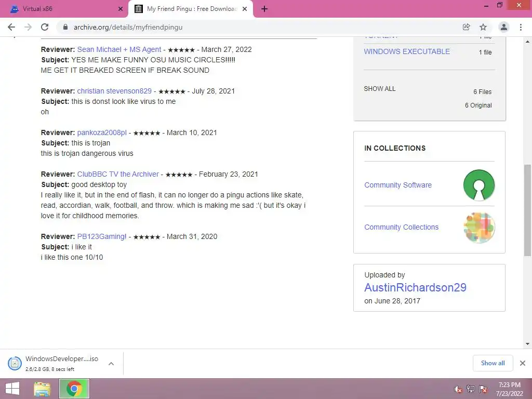Click the "6 Files" count
The height and width of the screenshot is (399, 532).
[x=483, y=91]
